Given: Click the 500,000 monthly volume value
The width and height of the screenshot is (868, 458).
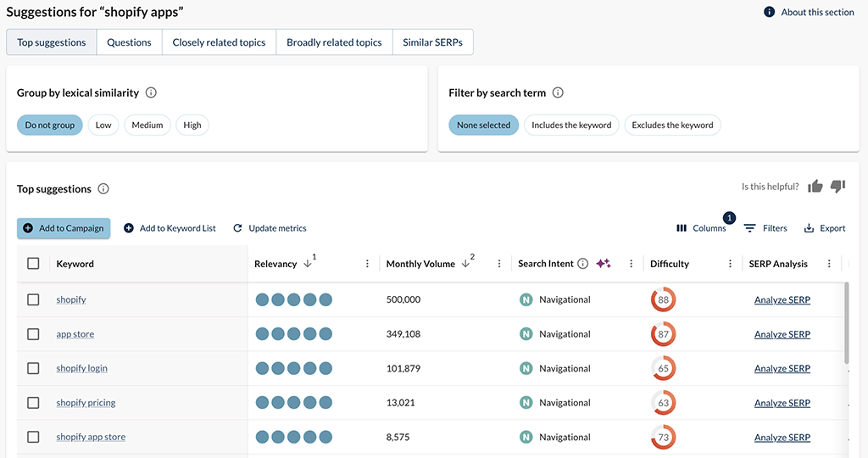Looking at the screenshot, I should (403, 299).
